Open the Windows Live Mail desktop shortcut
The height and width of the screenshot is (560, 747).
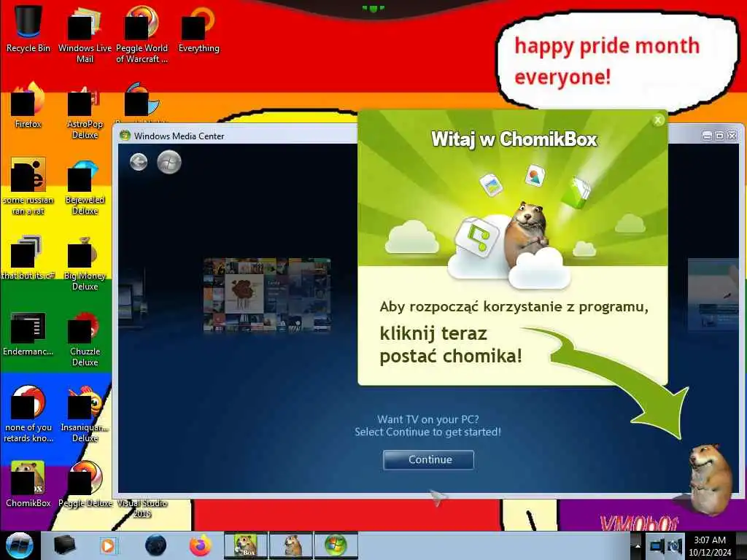point(85,34)
